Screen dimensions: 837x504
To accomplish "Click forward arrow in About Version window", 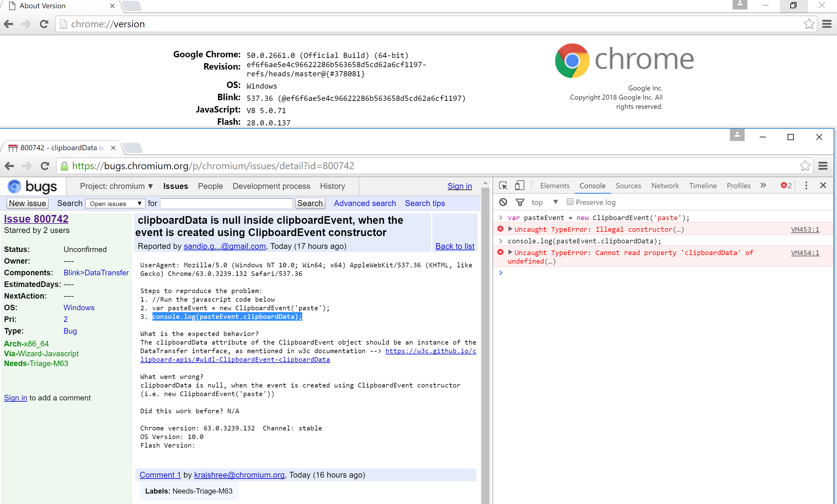I will [26, 24].
